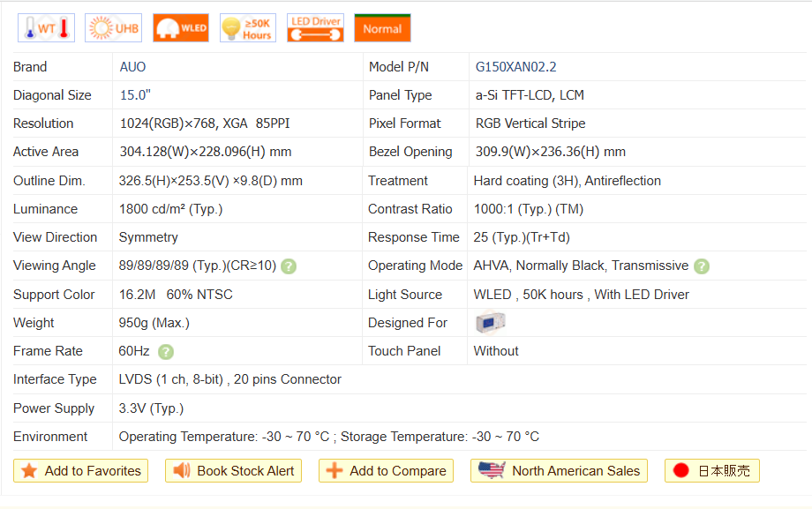
Task: Open the AUO brand link
Action: 133,67
